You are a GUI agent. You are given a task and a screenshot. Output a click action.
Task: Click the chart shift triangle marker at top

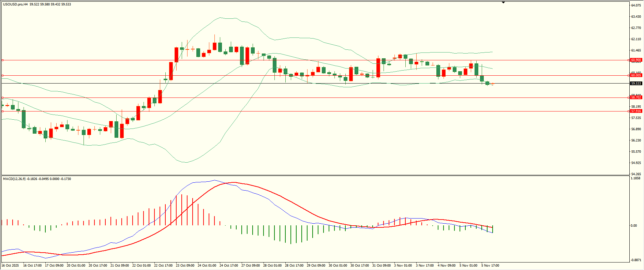[503, 2]
